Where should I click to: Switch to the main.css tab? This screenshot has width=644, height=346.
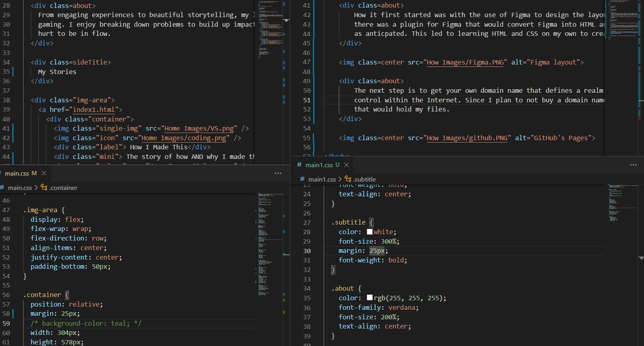(x=17, y=173)
